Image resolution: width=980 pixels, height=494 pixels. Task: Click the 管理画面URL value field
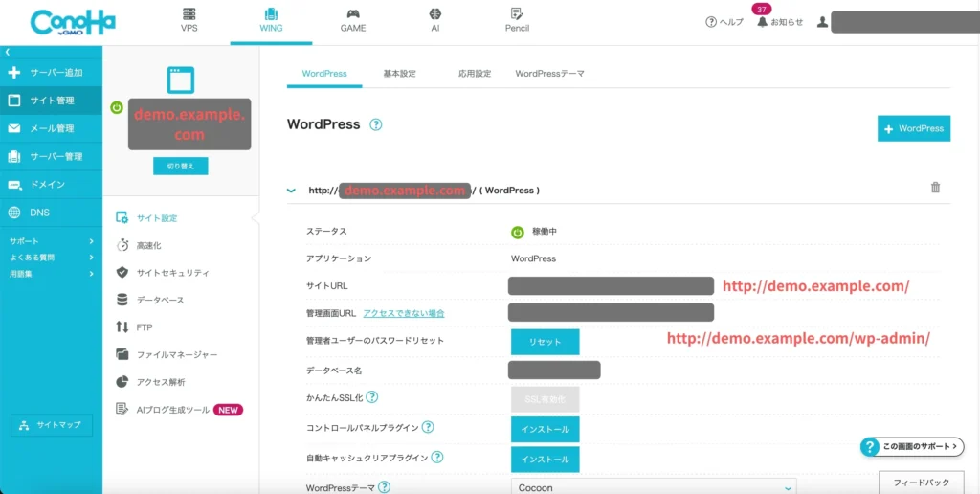pyautogui.click(x=612, y=313)
